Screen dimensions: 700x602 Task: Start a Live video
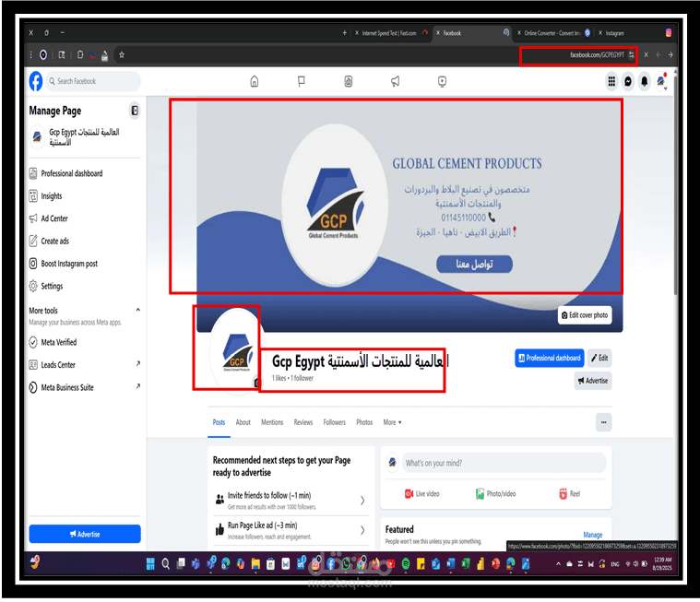point(421,493)
